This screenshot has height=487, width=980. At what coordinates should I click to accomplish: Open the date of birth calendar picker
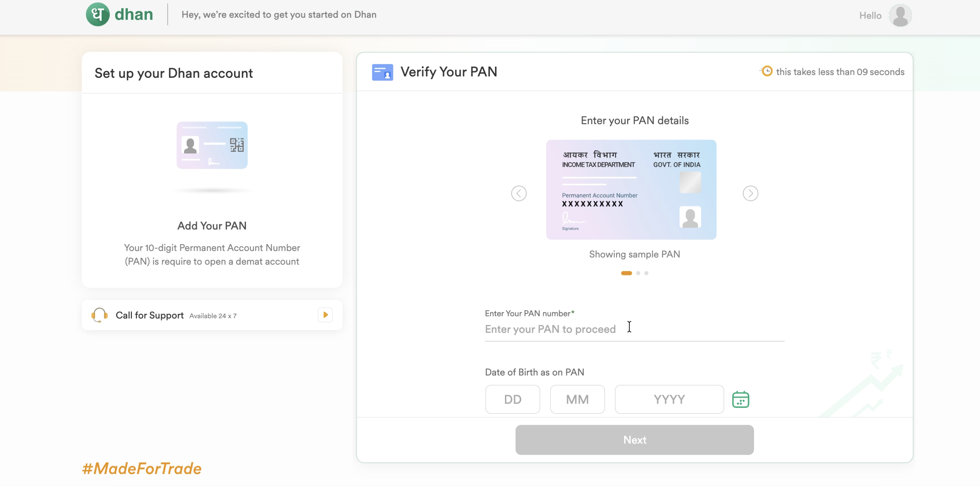pyautogui.click(x=740, y=399)
